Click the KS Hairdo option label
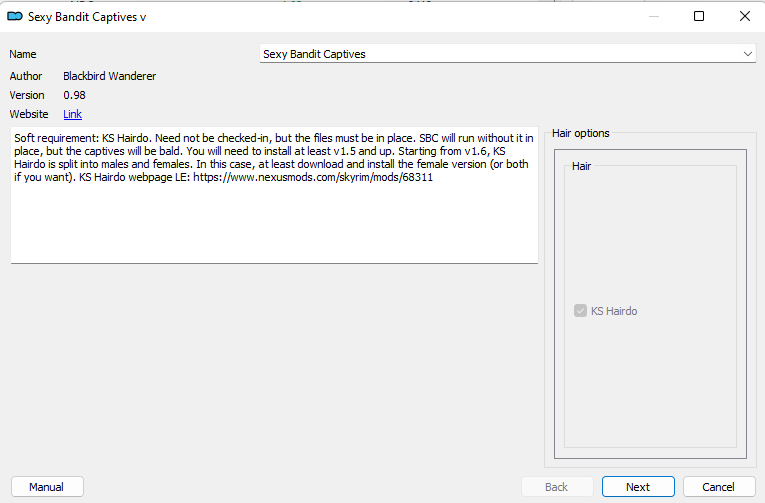 click(x=614, y=311)
